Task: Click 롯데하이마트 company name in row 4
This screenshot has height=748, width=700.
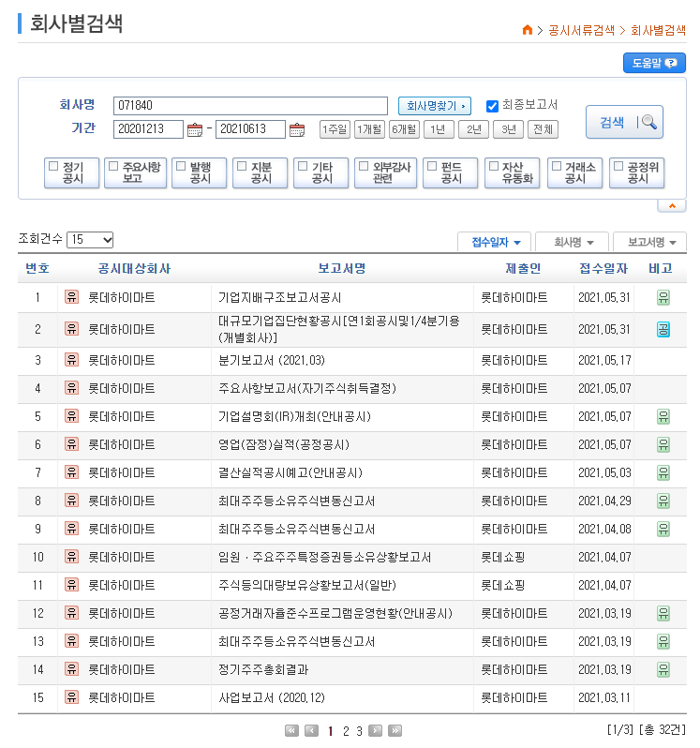Action: click(122, 388)
